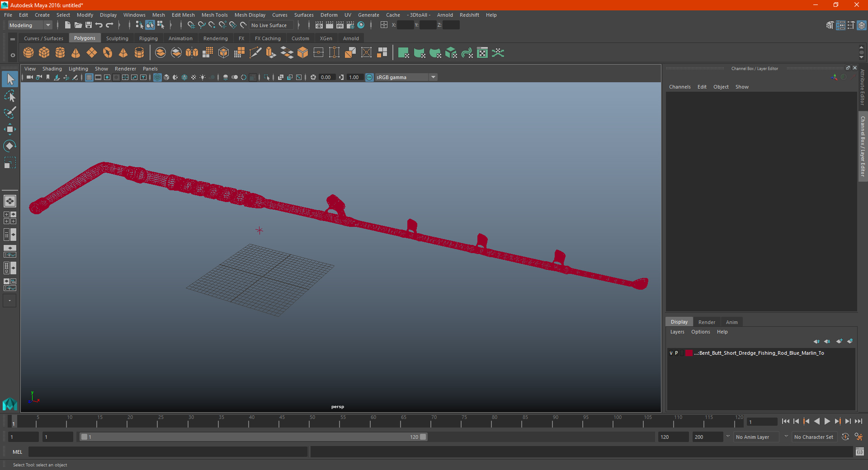The height and width of the screenshot is (470, 868).
Task: Create a polygon torus from the shelf
Action: [108, 53]
